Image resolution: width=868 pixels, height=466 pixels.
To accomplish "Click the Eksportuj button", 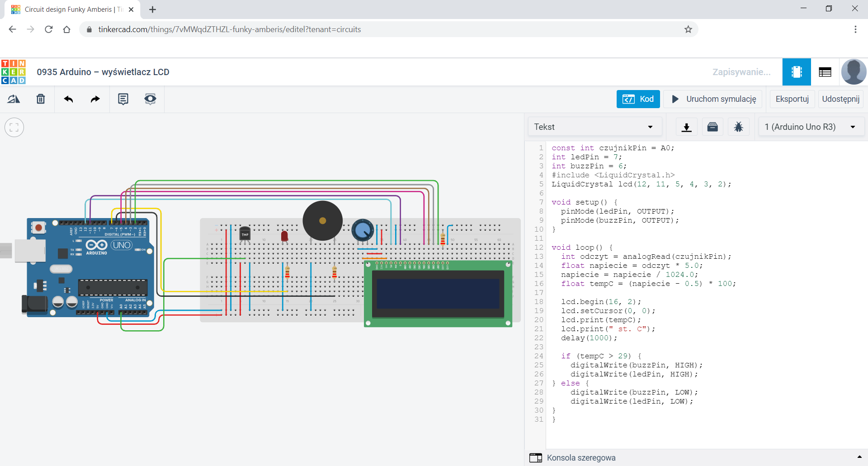I will [x=792, y=99].
